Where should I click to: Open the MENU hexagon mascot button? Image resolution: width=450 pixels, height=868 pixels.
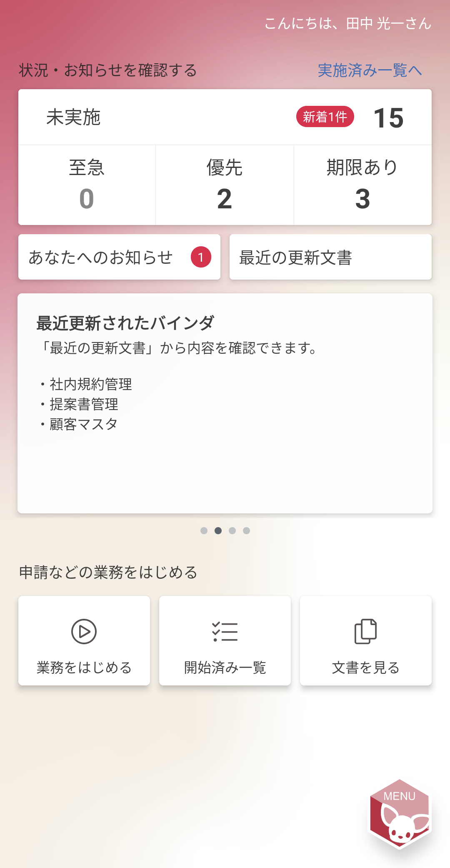pyautogui.click(x=400, y=814)
